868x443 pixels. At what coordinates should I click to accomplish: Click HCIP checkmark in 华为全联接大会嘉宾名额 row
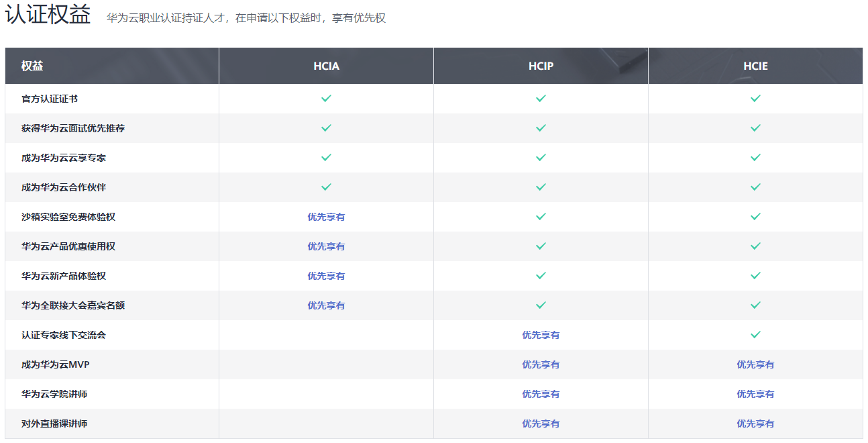pos(541,305)
